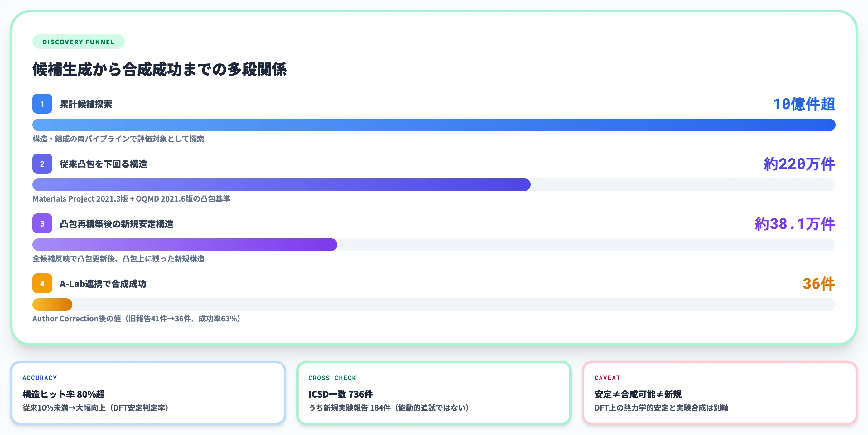This screenshot has height=435, width=868.
Task: Click the note 全候補反映で凸包更新後
Action: [x=118, y=259]
